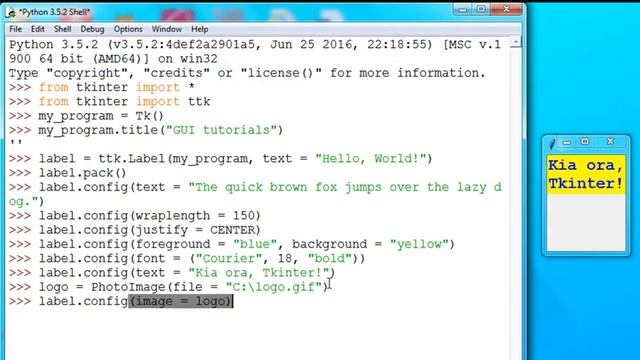This screenshot has width=640, height=360.
Task: Close the small Tkinter window
Action: 611,141
